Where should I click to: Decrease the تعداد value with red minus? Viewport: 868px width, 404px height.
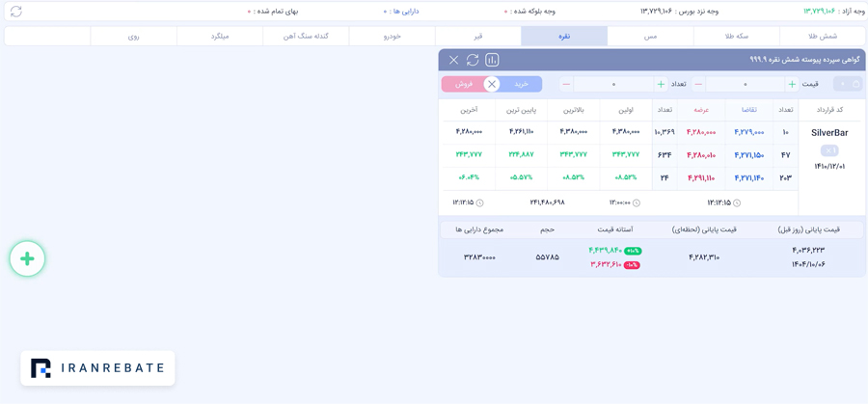566,84
